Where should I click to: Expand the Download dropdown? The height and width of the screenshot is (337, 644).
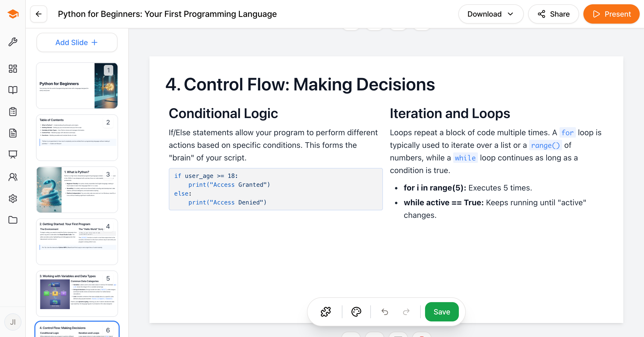(x=491, y=14)
